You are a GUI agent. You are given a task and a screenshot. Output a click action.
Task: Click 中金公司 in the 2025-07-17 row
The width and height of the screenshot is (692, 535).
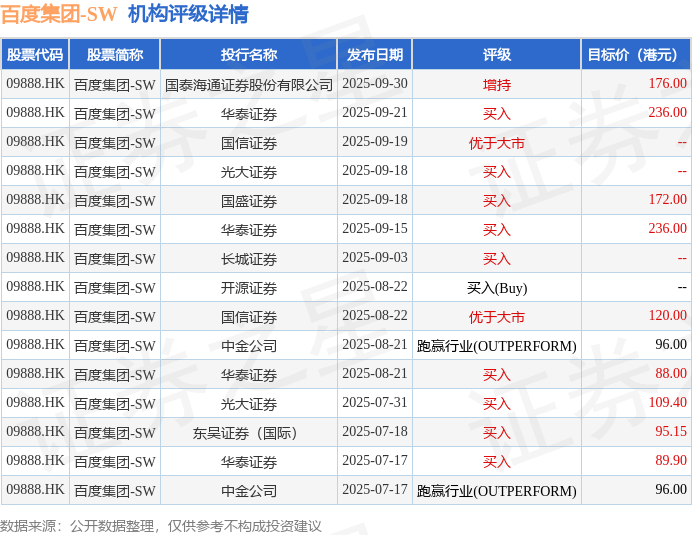249,491
